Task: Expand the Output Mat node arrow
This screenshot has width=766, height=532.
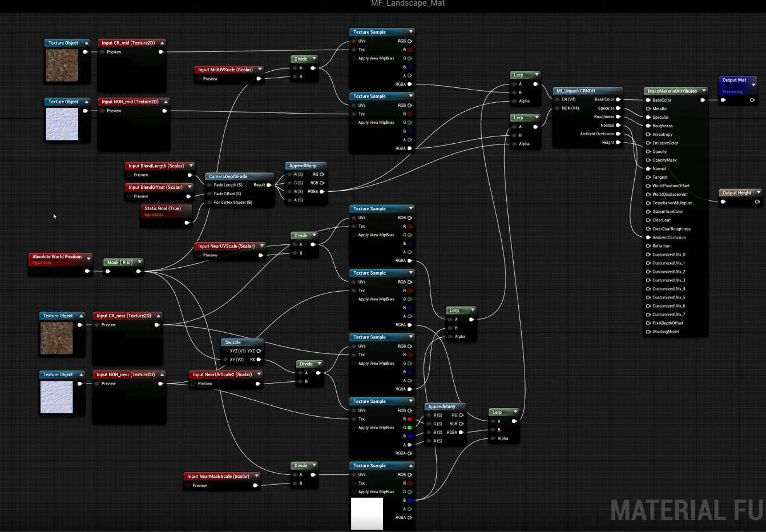Action: pyautogui.click(x=753, y=84)
